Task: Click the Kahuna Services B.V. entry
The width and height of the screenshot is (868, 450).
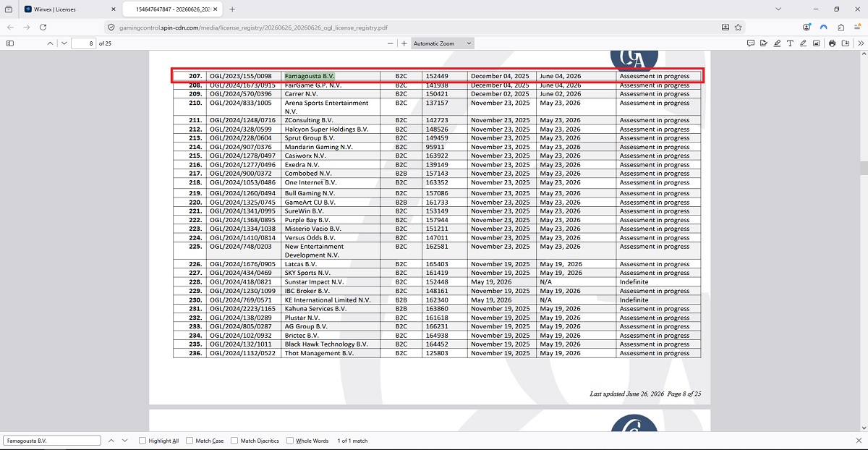Action: [315, 308]
